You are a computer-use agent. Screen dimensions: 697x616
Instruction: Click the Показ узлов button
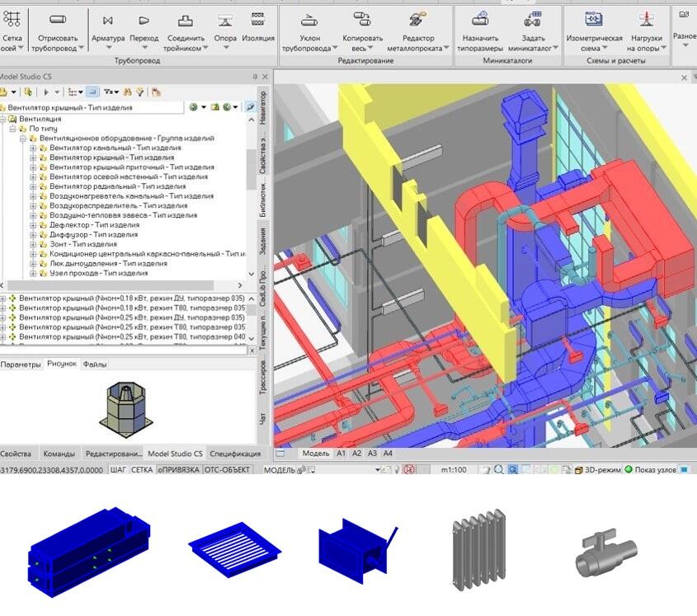pyautogui.click(x=652, y=470)
